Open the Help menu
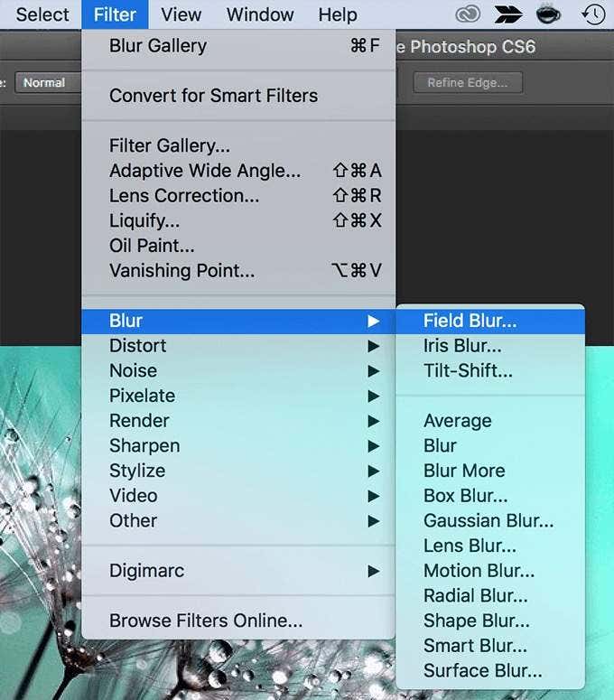 pos(338,14)
